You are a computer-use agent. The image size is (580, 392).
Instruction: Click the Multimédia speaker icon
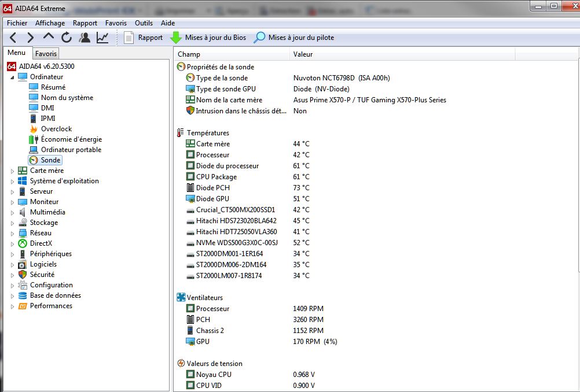(x=23, y=212)
